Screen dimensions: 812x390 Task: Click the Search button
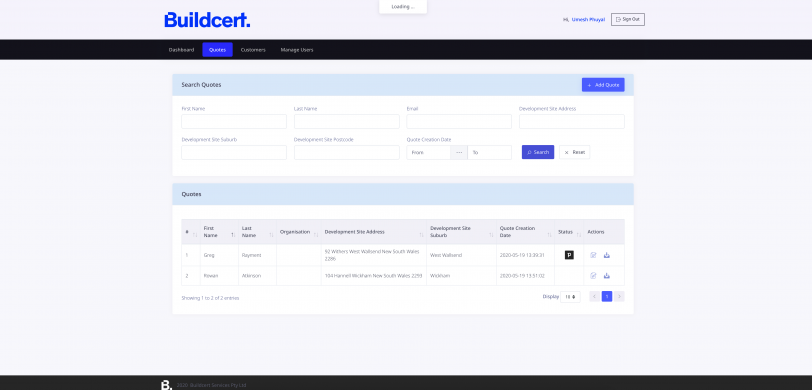pyautogui.click(x=538, y=152)
